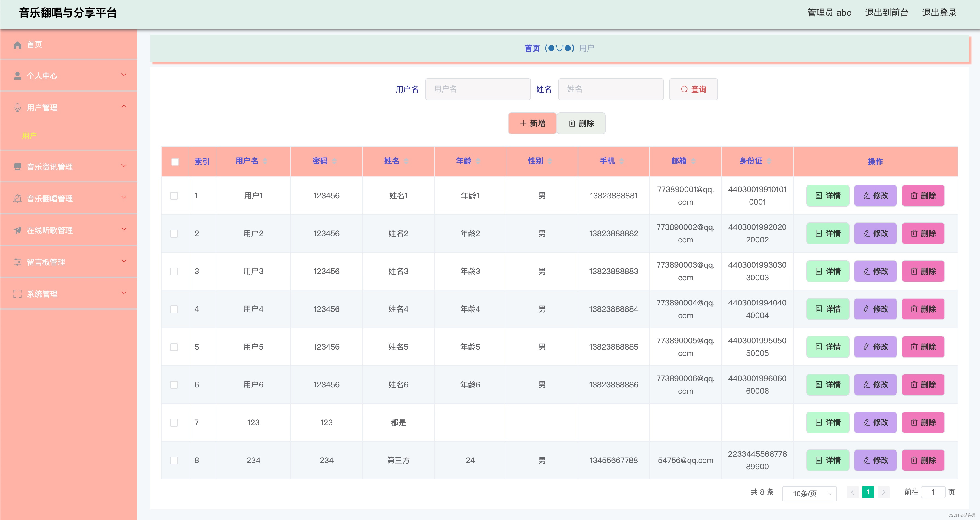Expand the 在线听歌管理 chevron

[x=124, y=229]
